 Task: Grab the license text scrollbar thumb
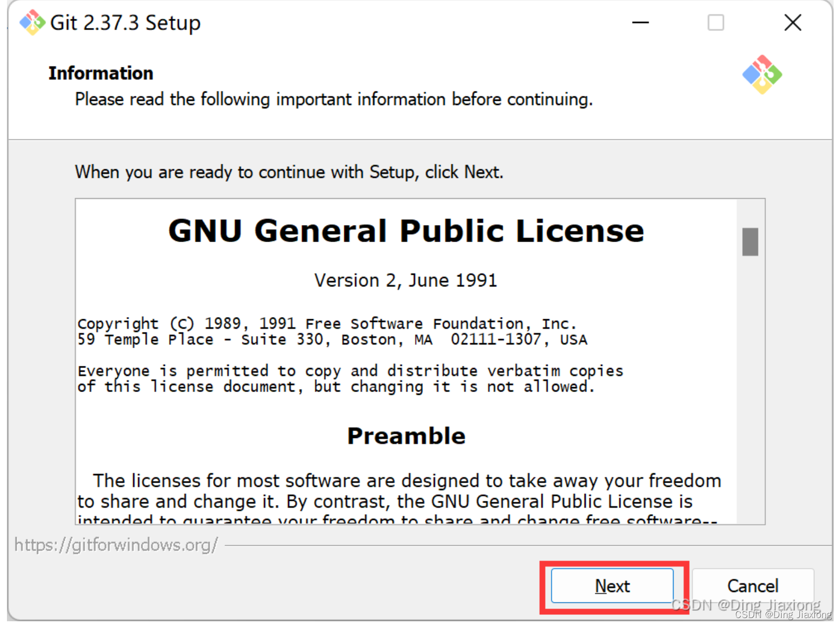pyautogui.click(x=750, y=242)
